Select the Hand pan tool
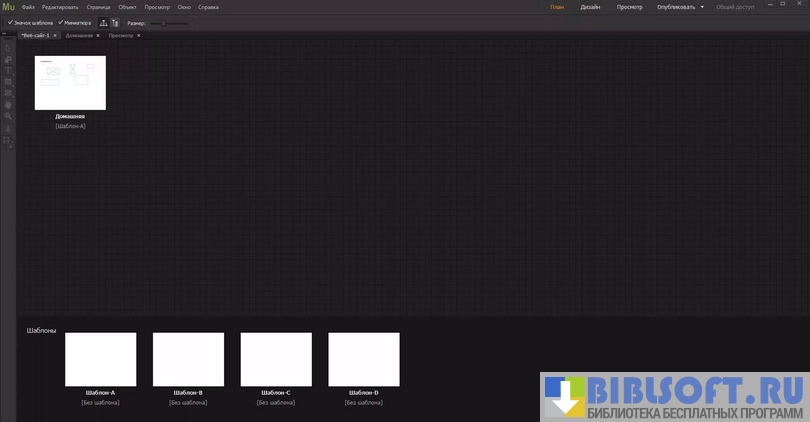 (8, 104)
